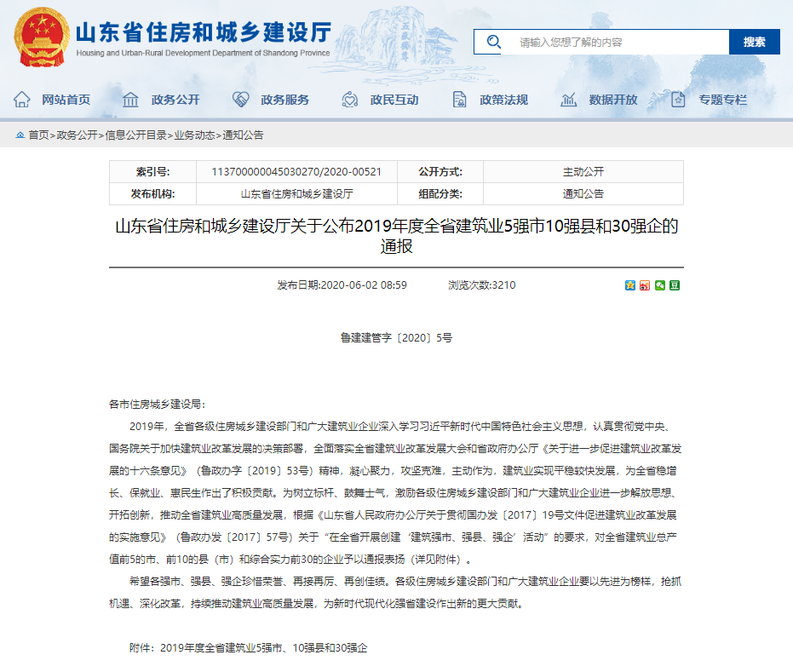This screenshot has height=672, width=793.
Task: Open 通知公告 breadcrumb link
Action: click(244, 135)
